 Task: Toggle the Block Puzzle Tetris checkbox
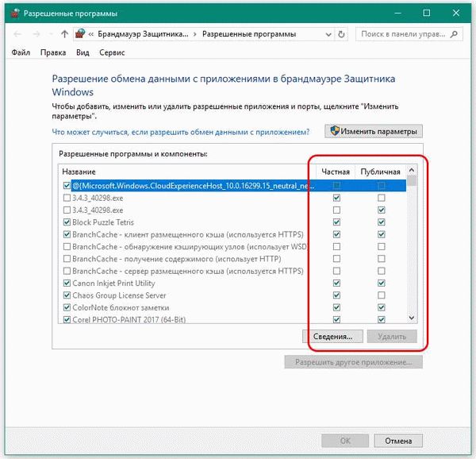pos(66,222)
